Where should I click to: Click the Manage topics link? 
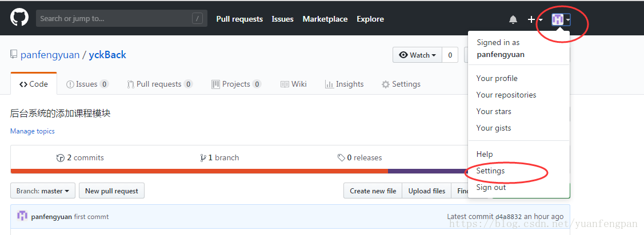pos(33,131)
